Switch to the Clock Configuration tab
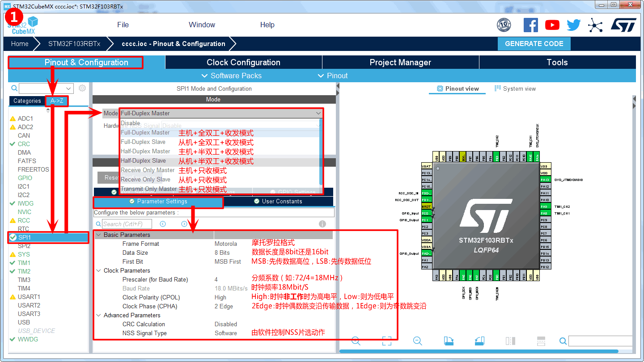 click(x=243, y=63)
